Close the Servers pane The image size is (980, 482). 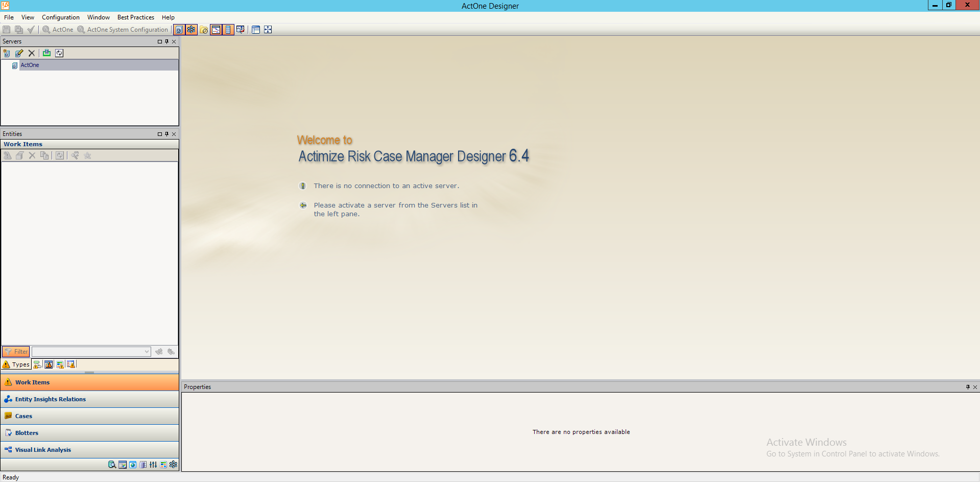pyautogui.click(x=174, y=42)
